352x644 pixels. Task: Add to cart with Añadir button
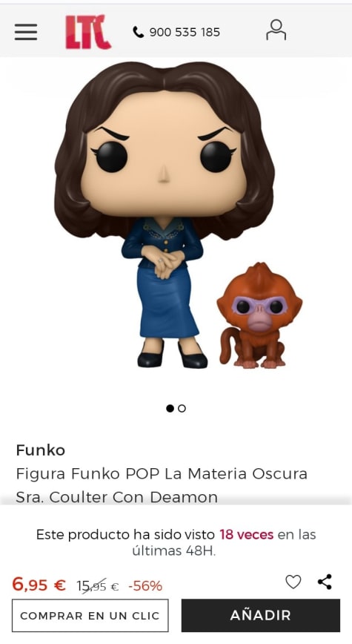click(261, 615)
